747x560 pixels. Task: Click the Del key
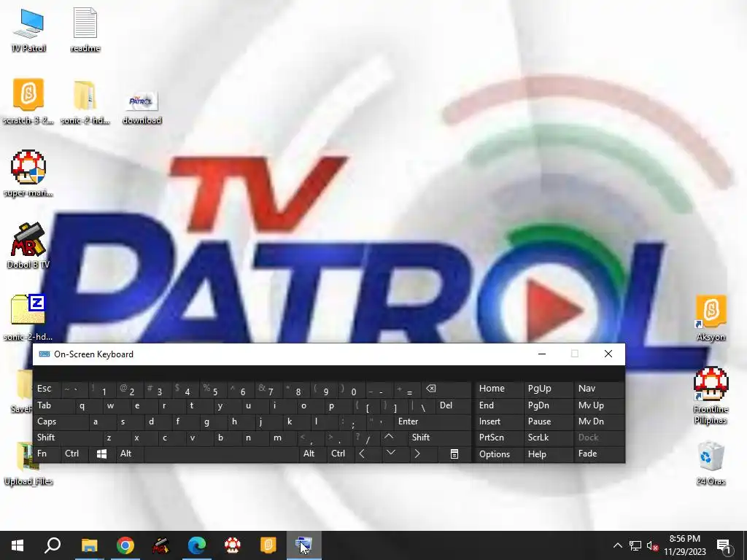tap(452, 405)
